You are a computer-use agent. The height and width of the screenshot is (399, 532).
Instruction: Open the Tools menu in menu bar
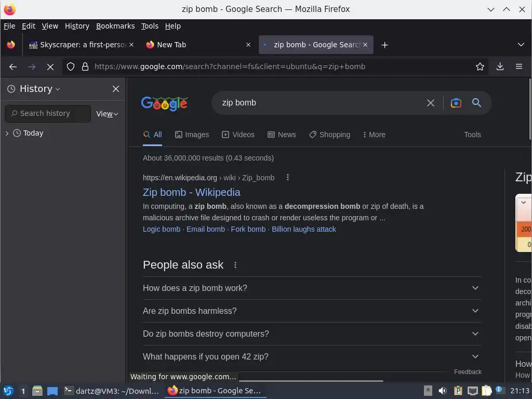pos(150,26)
